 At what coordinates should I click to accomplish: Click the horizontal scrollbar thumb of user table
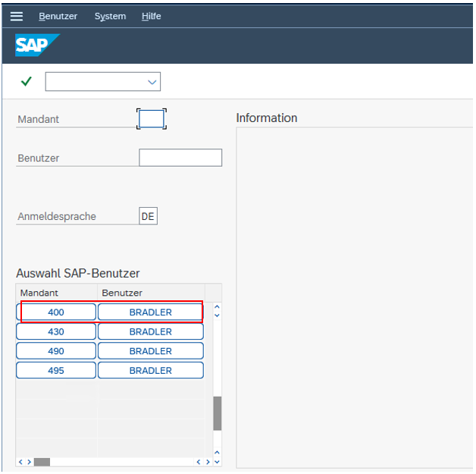point(42,461)
